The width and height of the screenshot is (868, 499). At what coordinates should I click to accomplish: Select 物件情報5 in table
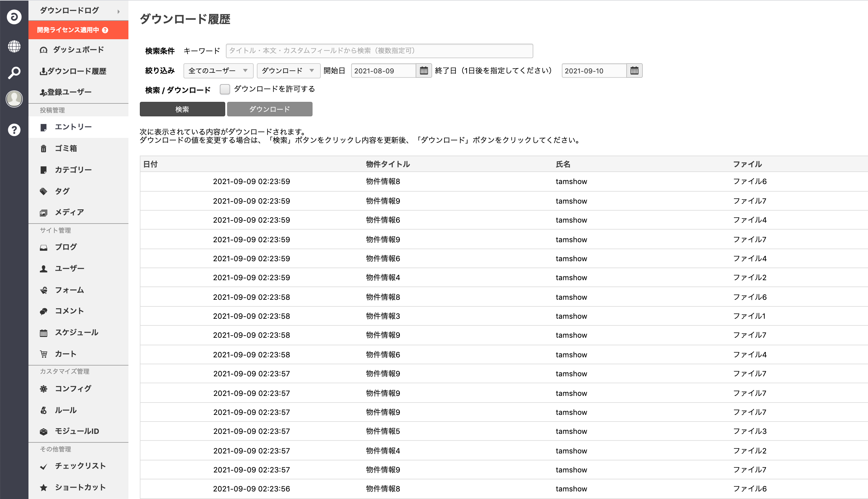pos(383,431)
